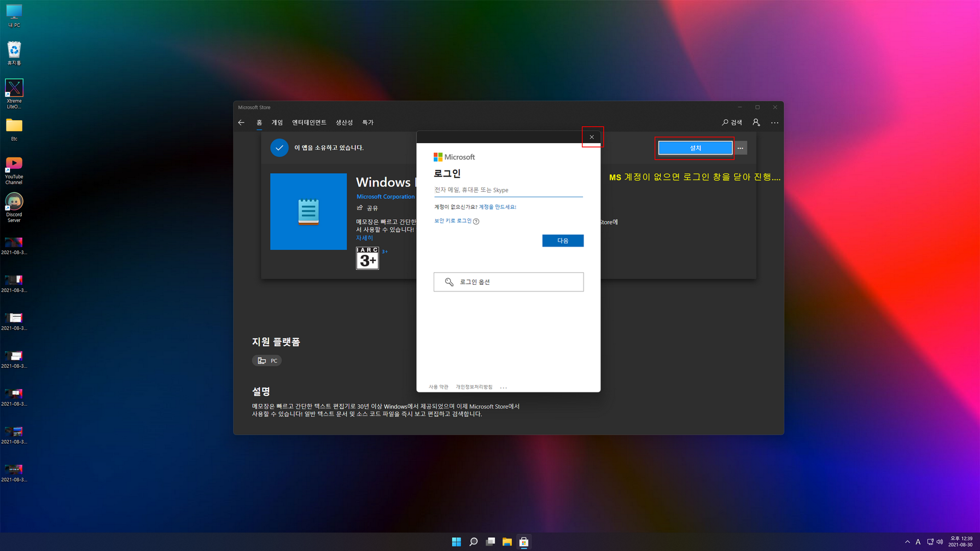Open the search icon labeled 검색
980x551 pixels.
pos(732,122)
